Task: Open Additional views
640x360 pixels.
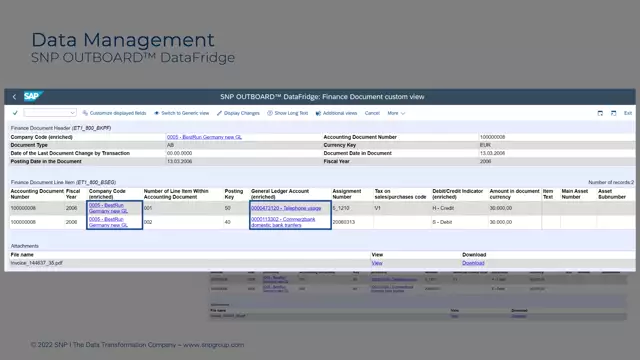Action: tap(336, 113)
